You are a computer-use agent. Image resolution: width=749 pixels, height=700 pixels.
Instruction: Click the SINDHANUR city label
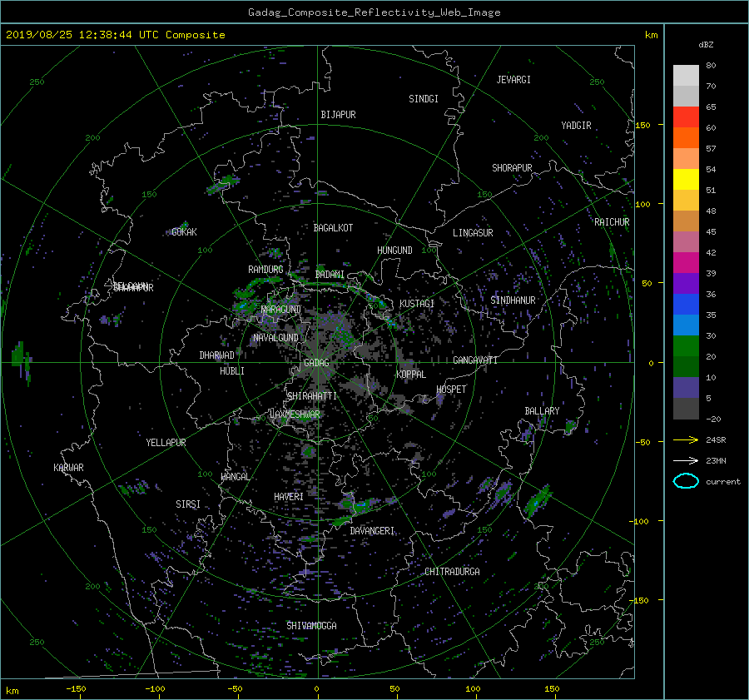click(x=513, y=300)
